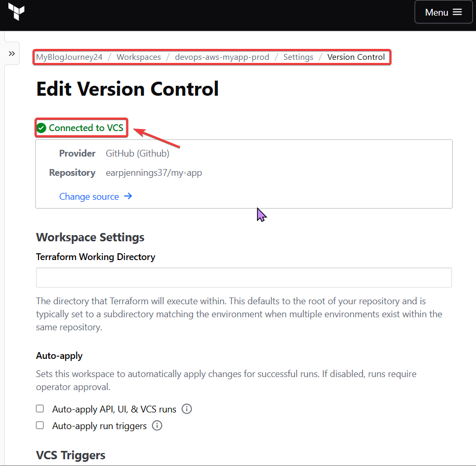Click the Change source link
The image size is (476, 466).
89,197
